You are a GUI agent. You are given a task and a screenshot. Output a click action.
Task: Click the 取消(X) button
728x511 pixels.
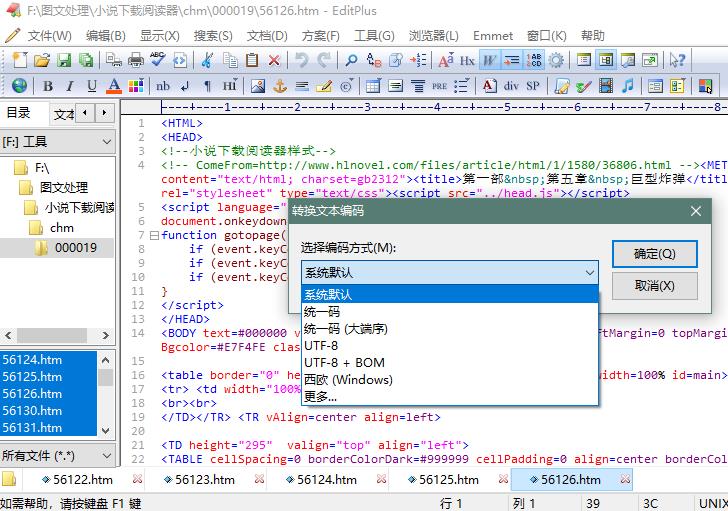[x=655, y=286]
